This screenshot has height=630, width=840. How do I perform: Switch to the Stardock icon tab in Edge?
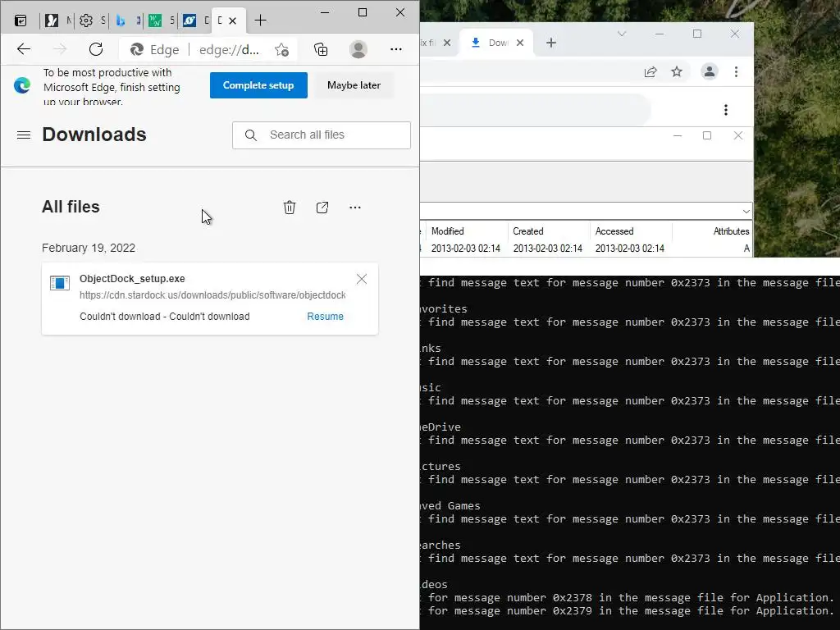[x=189, y=21]
